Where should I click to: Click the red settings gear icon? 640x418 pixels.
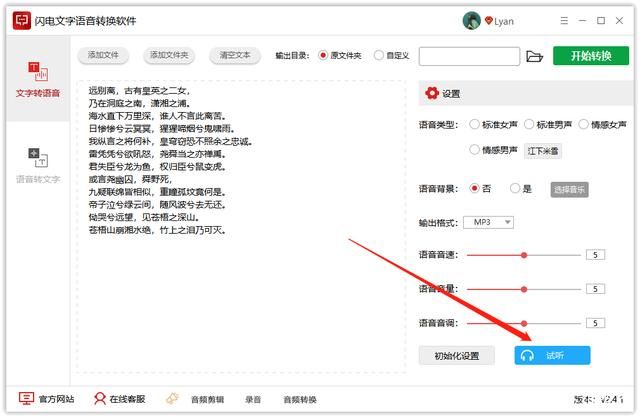432,93
